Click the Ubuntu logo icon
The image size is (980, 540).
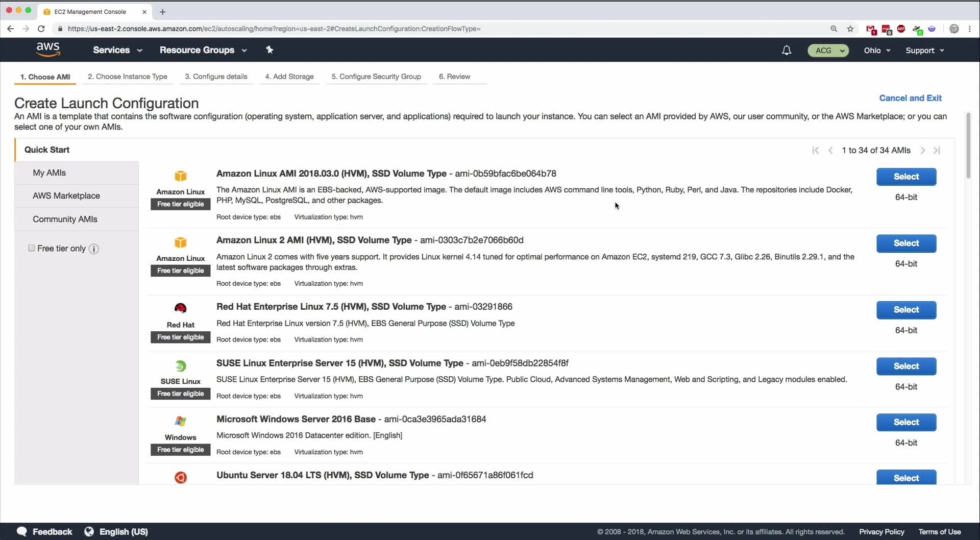(181, 477)
